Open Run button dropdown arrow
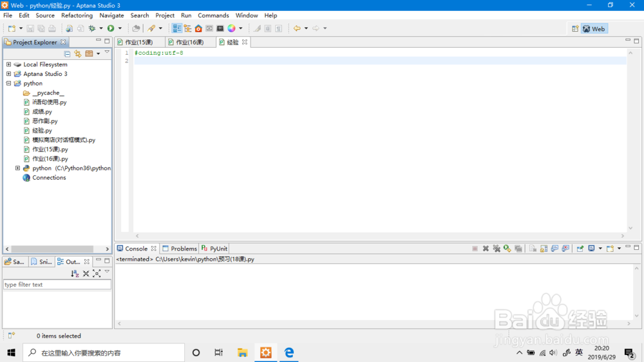The width and height of the screenshot is (644, 362). tap(120, 28)
